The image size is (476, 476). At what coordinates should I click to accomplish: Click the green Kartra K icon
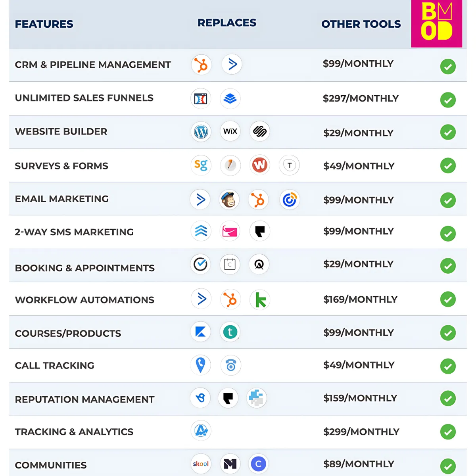(x=260, y=300)
